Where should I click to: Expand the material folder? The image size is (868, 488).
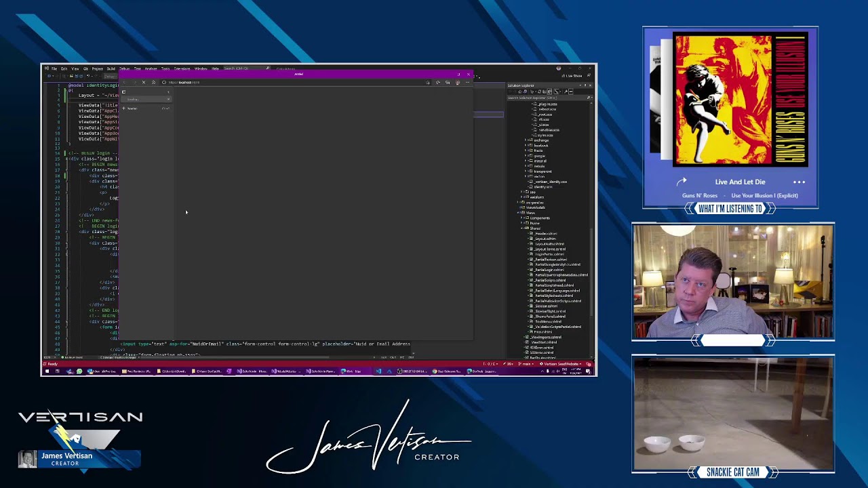[526, 161]
